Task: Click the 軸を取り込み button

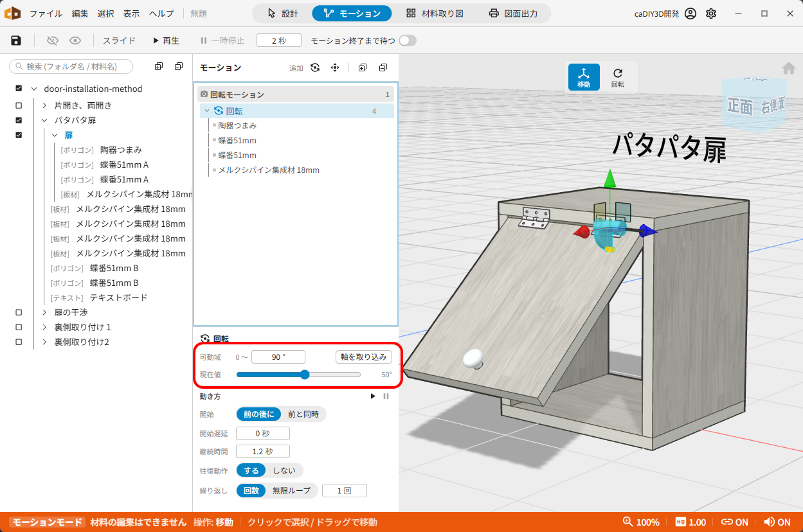Action: [364, 357]
